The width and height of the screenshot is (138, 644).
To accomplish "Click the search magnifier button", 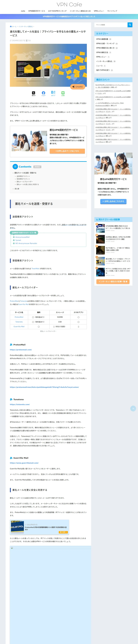I will point(130,25).
